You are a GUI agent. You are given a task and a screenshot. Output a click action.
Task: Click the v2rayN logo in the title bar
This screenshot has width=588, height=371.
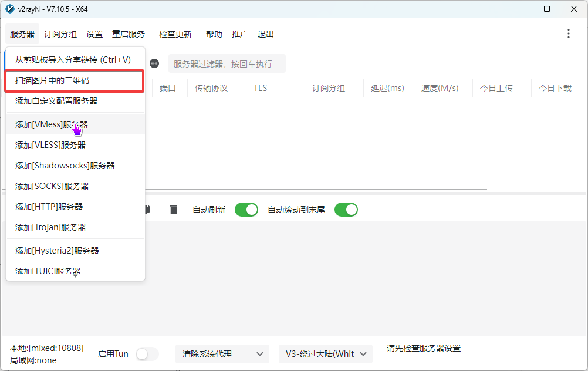pos(9,9)
